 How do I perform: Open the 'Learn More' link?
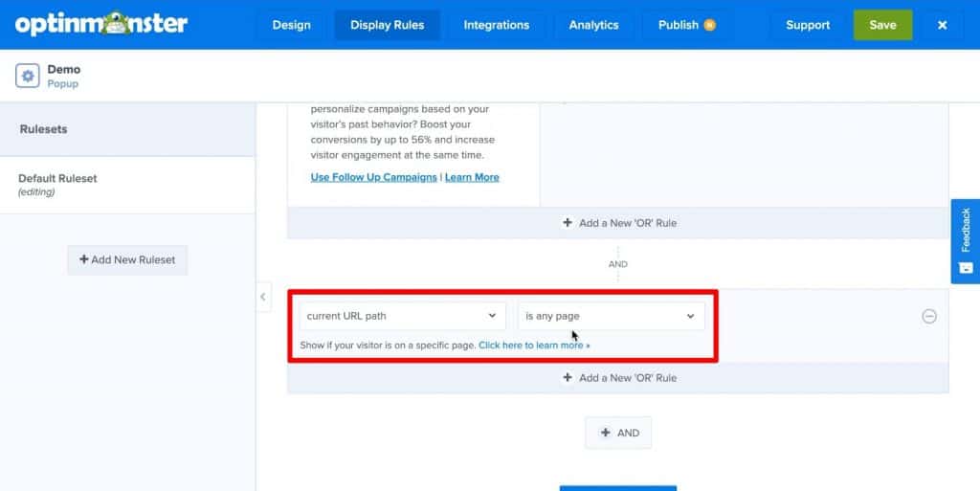pos(472,177)
